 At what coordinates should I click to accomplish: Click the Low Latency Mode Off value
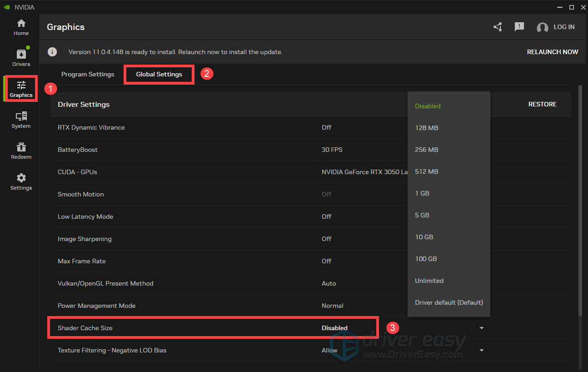tap(326, 216)
